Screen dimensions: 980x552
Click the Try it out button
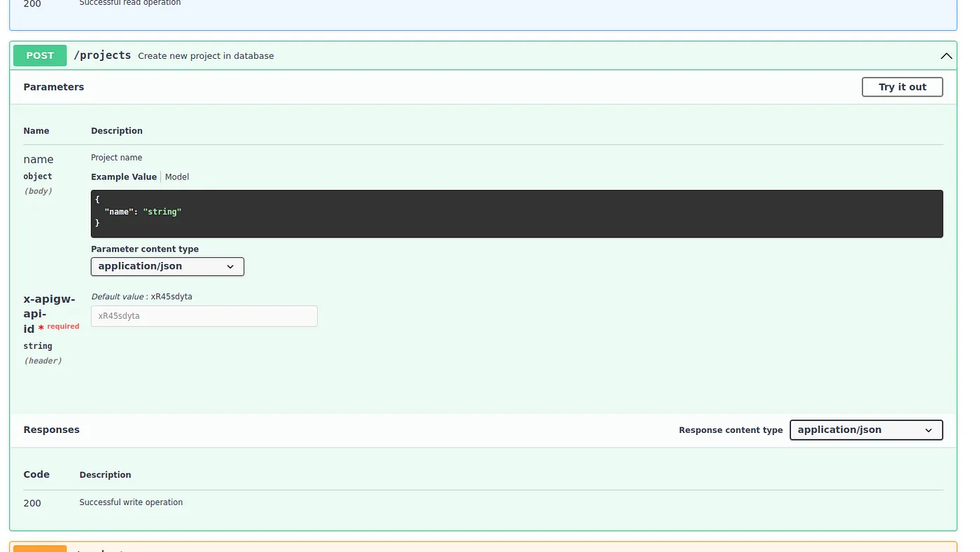[x=902, y=87]
